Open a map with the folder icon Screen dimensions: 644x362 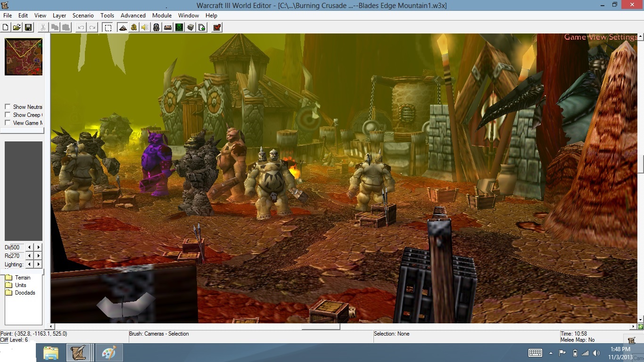coord(17,27)
